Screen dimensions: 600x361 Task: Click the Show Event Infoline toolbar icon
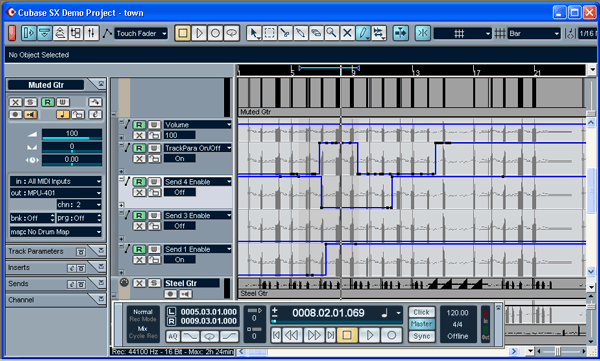[x=45, y=33]
